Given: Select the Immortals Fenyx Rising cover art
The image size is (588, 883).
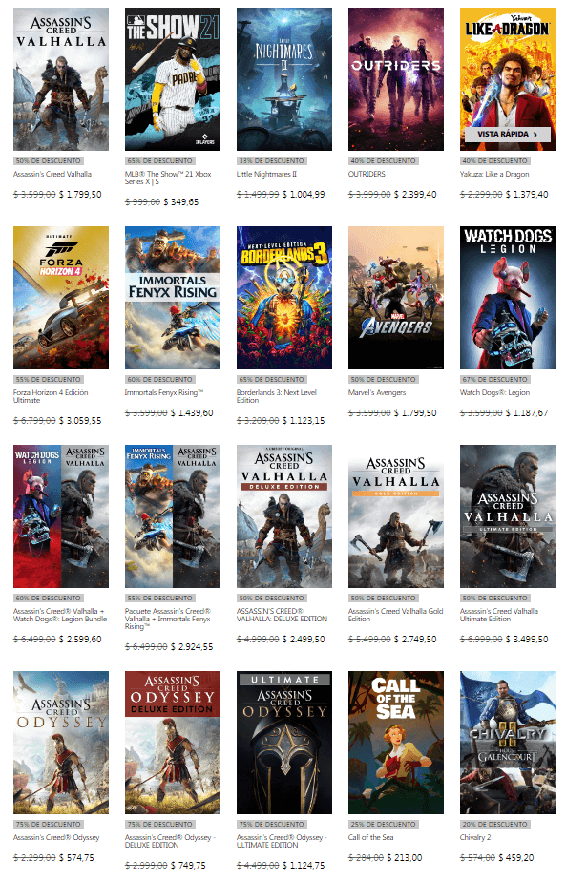Looking at the screenshot, I should click(173, 298).
